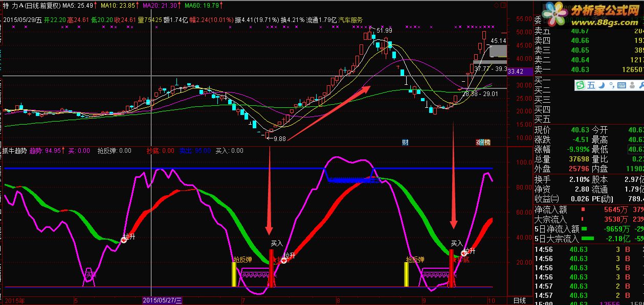Toggle the moon half-width icon in IME bar

pos(602,85)
